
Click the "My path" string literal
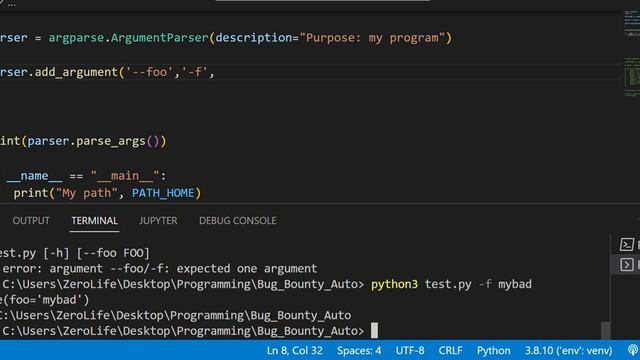tap(87, 193)
